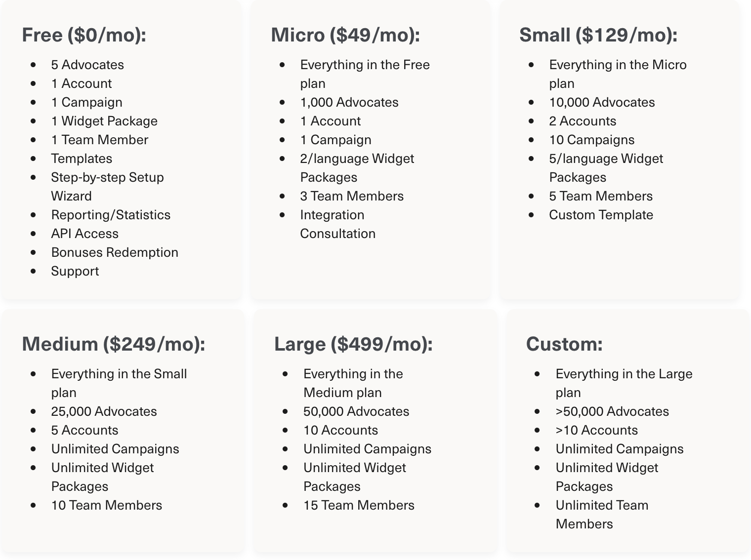Click "API Access" in Free plan
Screen dimensions: 751x560
click(84, 234)
